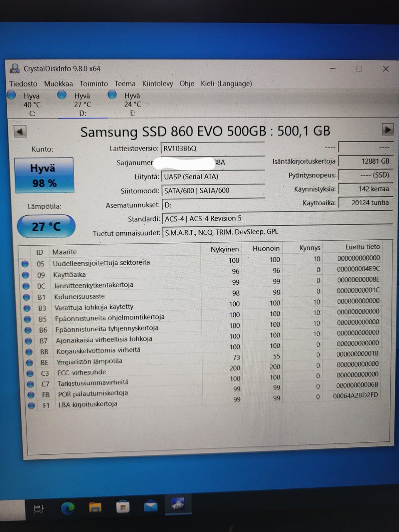The image size is (399, 532).
Task: Click status dot of Käyttöaika row
Action: tap(25, 275)
